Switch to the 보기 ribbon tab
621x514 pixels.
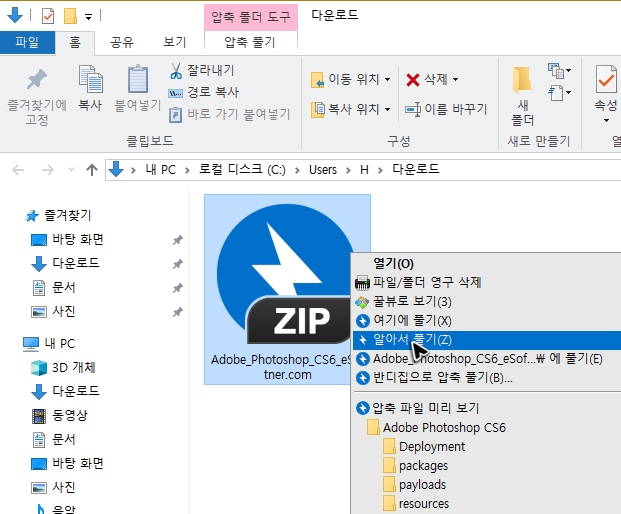(x=175, y=42)
